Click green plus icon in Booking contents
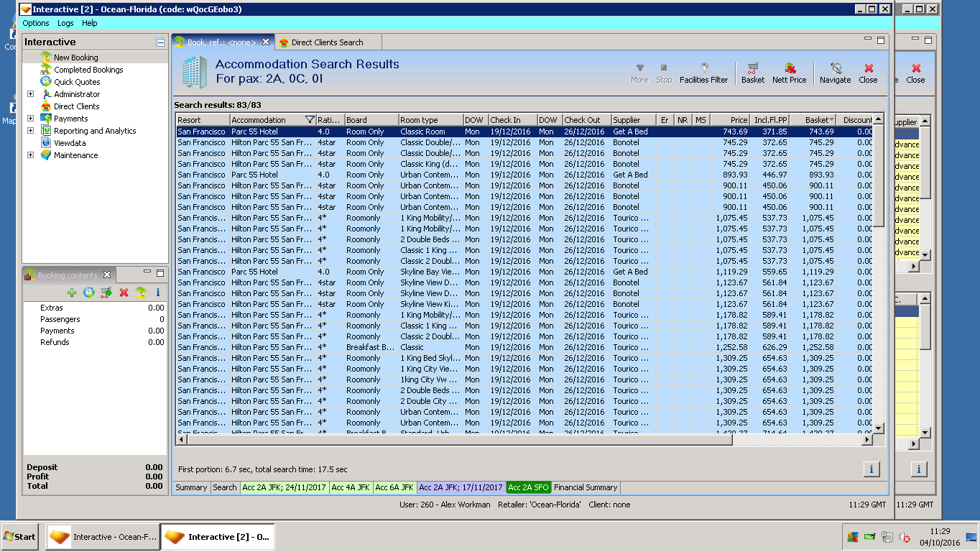This screenshot has height=552, width=980. point(71,293)
